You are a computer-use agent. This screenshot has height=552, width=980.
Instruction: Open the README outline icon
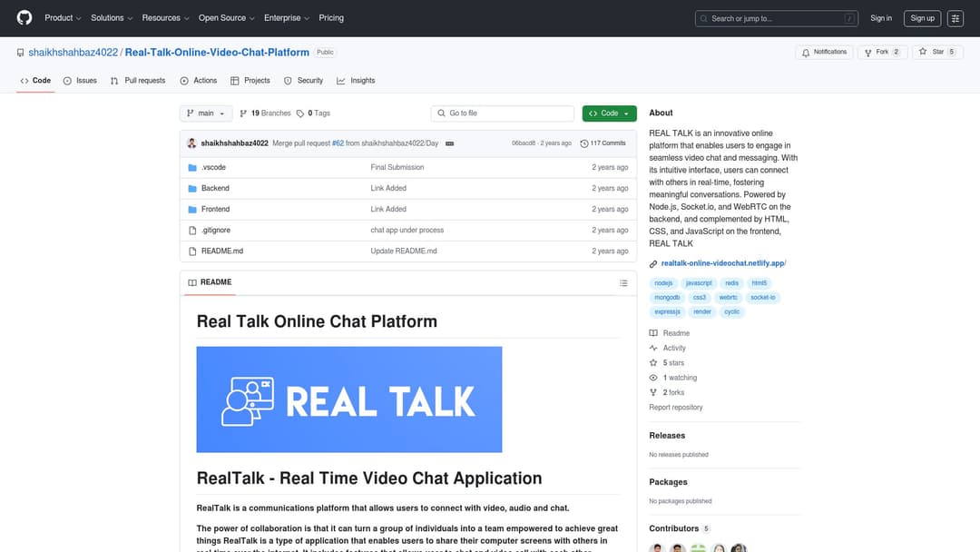pyautogui.click(x=623, y=283)
